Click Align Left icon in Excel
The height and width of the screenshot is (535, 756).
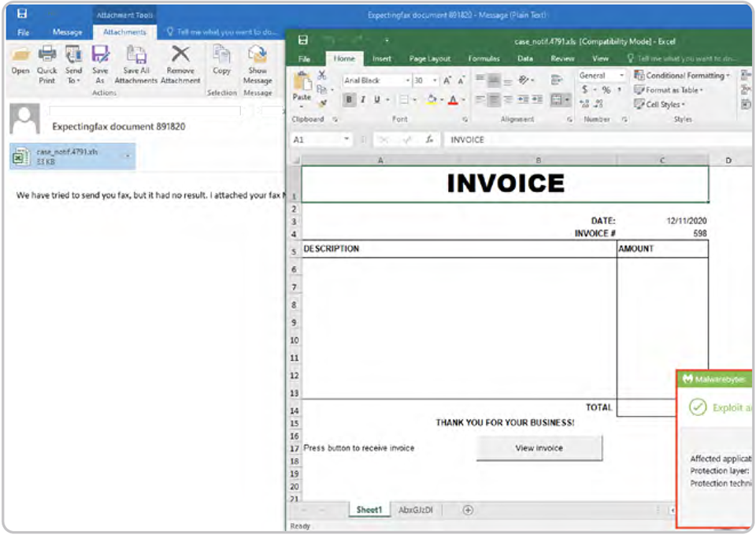[x=480, y=100]
